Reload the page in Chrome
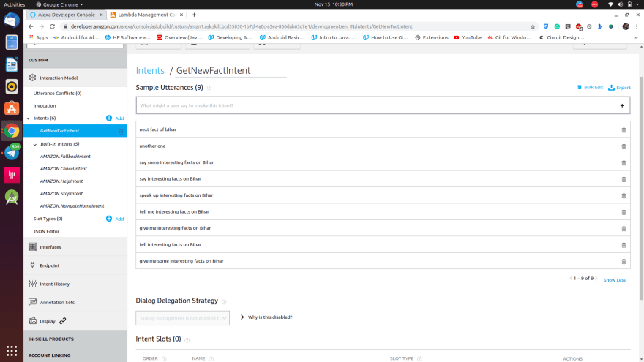This screenshot has width=644, height=362. click(x=52, y=26)
